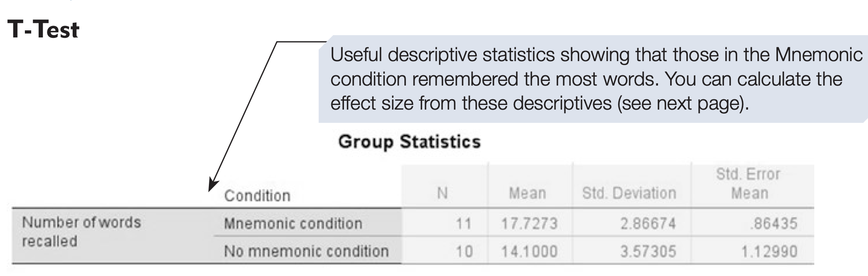Select the No mnemonic condition row label
The height and width of the screenshot is (276, 868).
coord(306,251)
